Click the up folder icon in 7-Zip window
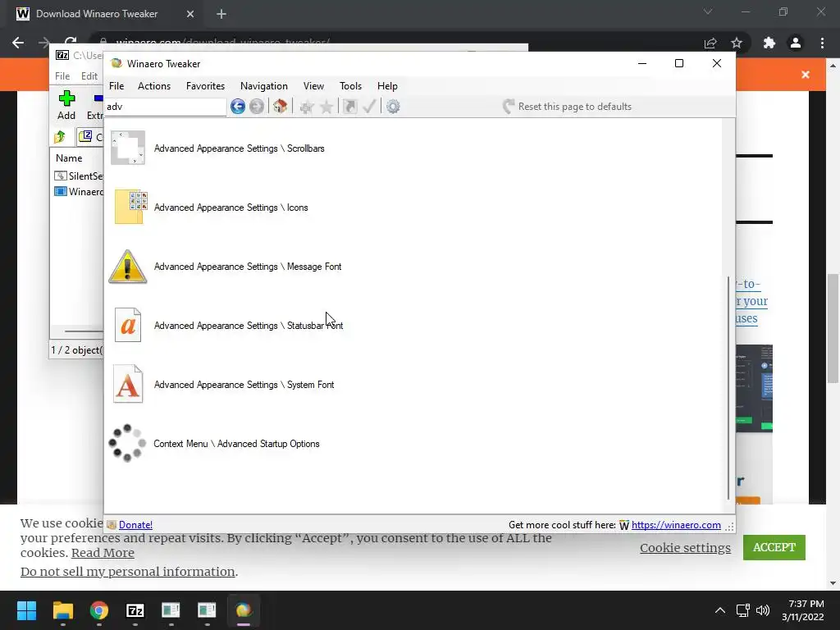This screenshot has height=630, width=840. pyautogui.click(x=60, y=137)
